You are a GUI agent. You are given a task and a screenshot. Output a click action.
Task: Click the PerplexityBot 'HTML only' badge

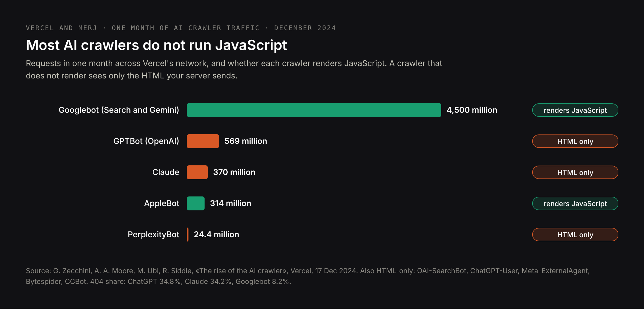coord(575,235)
